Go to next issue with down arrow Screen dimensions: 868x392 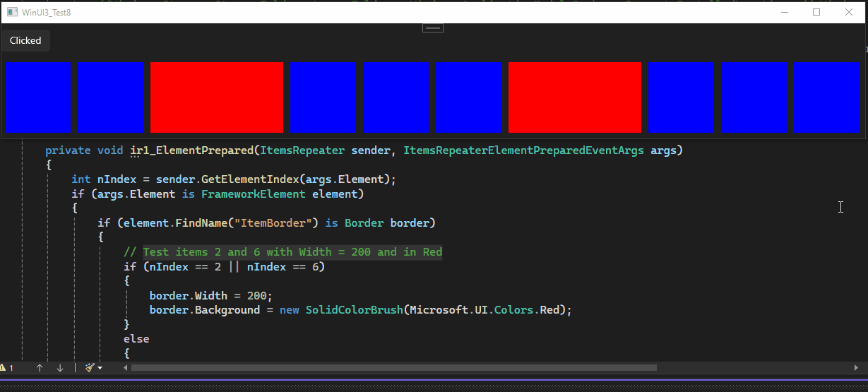click(x=60, y=368)
